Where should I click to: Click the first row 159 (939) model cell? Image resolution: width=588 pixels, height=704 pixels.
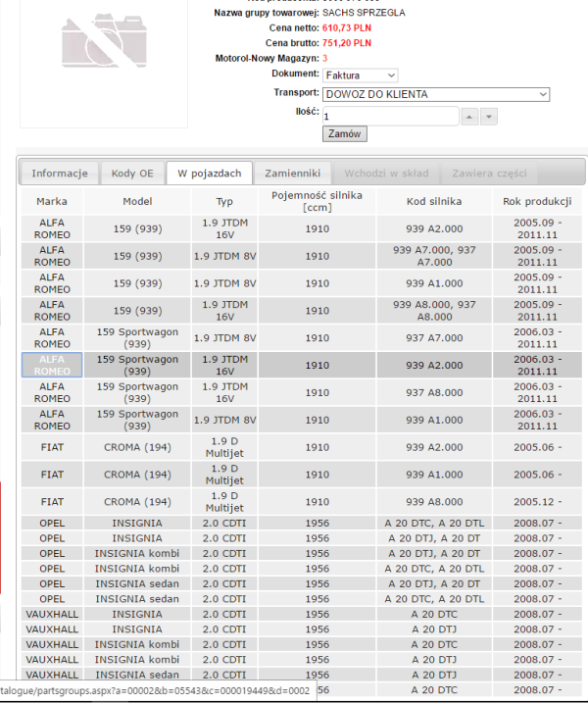point(137,229)
